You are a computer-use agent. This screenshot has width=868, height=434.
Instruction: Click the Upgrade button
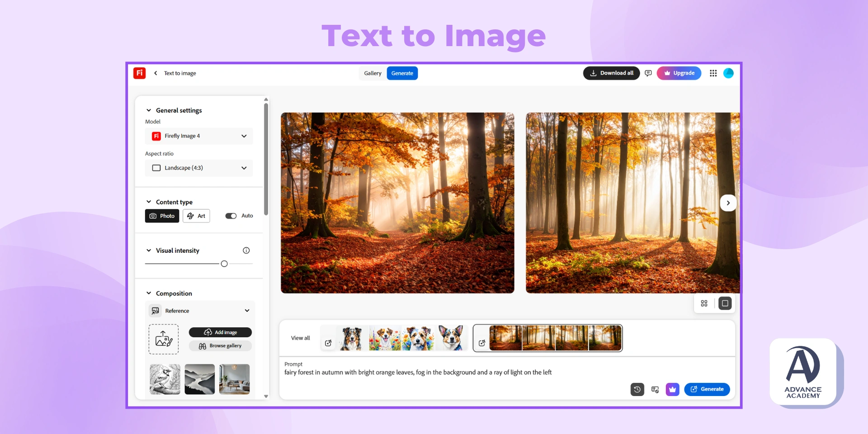(x=679, y=73)
